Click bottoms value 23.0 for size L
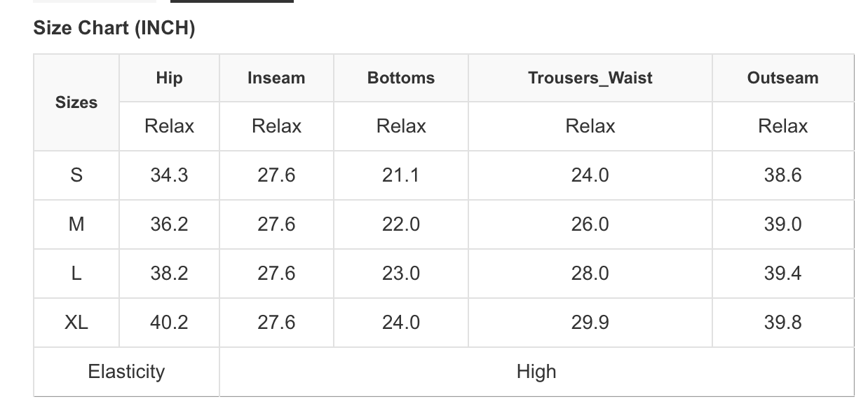Viewport: 868px width, 418px height. 401,274
